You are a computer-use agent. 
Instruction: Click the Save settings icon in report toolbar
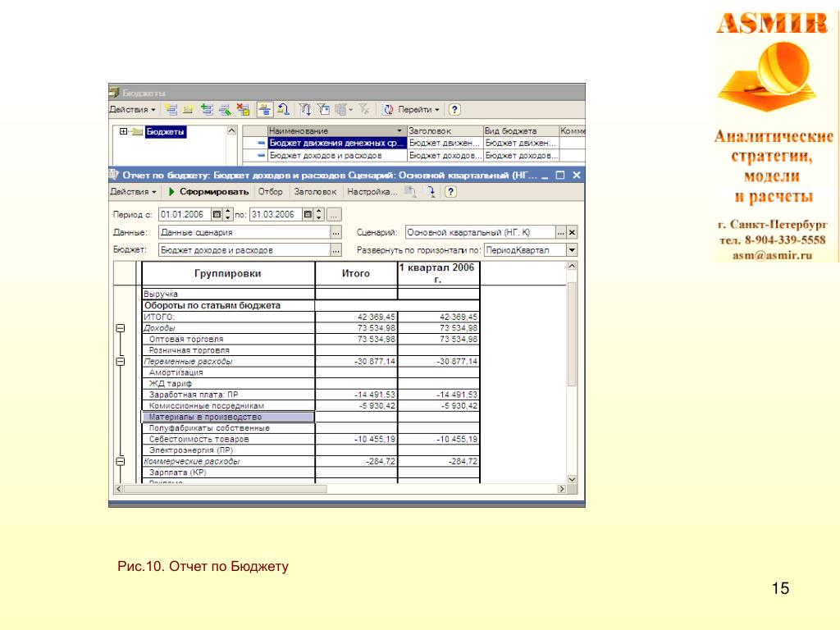430,192
